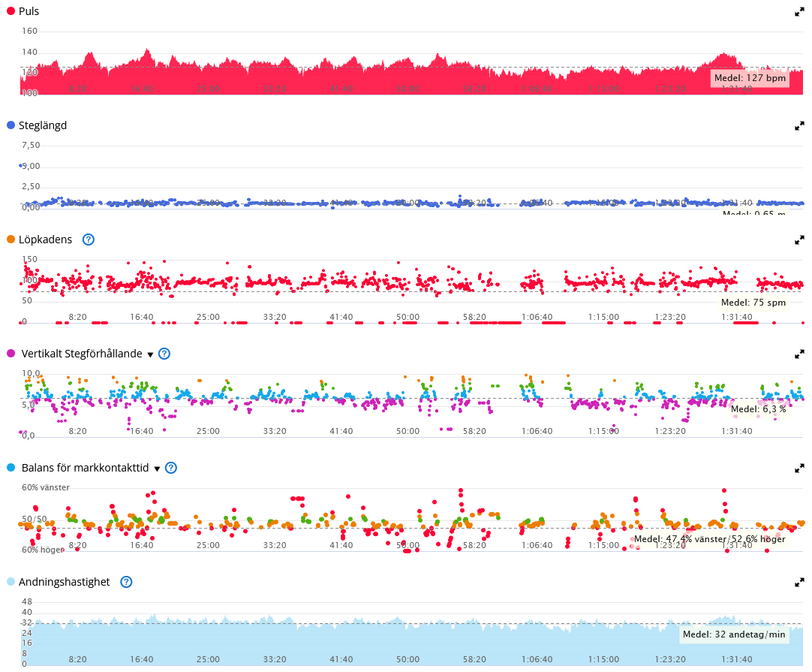Open Vertikalt Stegförhållande metric dropdown arrow
812x672 pixels.
(150, 354)
